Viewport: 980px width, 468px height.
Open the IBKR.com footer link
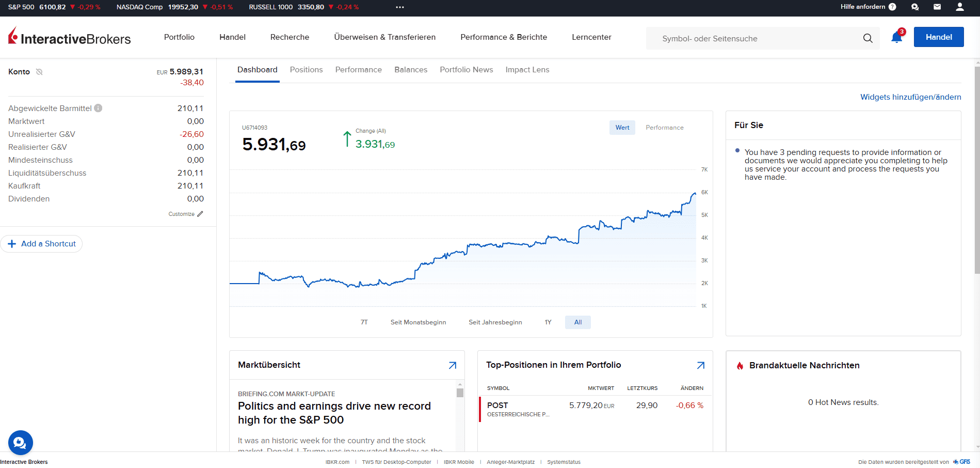pos(338,462)
